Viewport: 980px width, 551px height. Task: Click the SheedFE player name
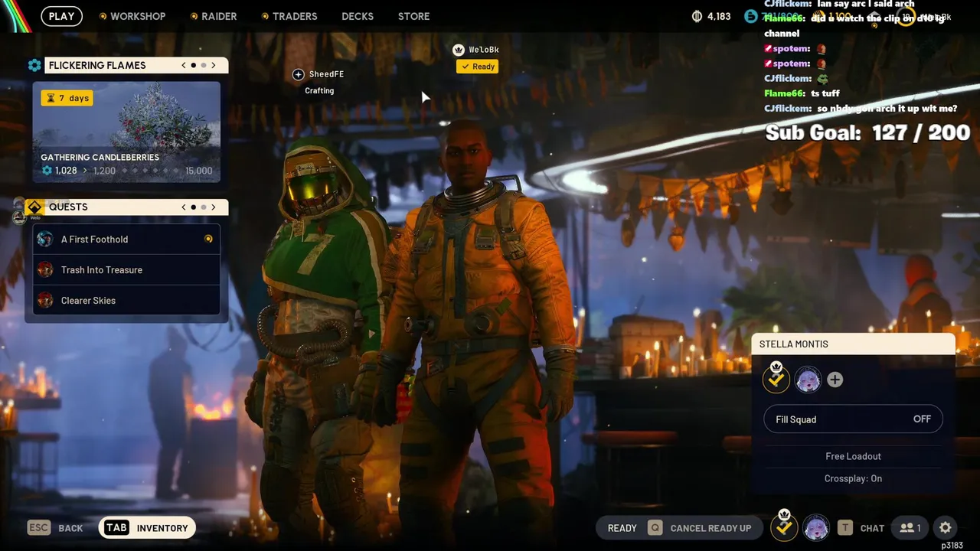(326, 74)
